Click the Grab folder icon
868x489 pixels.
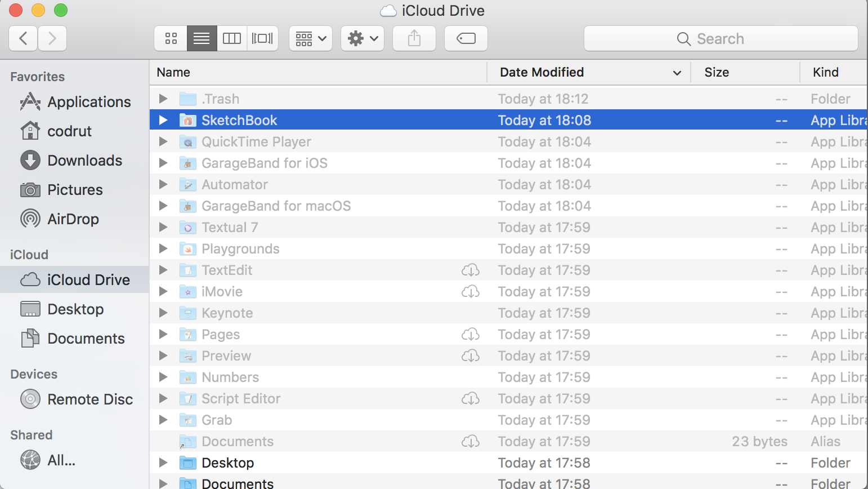(x=188, y=420)
